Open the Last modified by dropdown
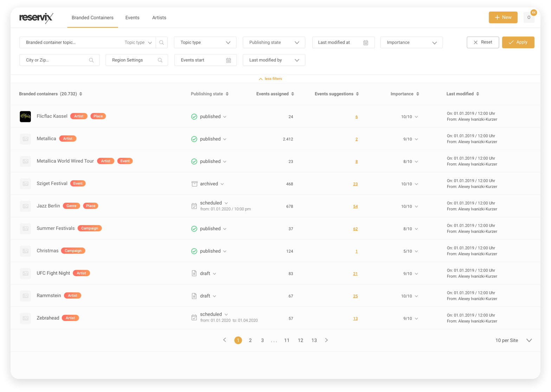This screenshot has height=392, width=551. click(274, 60)
